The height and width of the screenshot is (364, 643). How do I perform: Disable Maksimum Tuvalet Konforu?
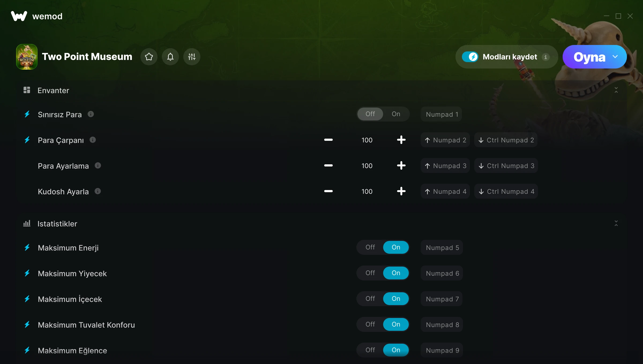(x=370, y=325)
